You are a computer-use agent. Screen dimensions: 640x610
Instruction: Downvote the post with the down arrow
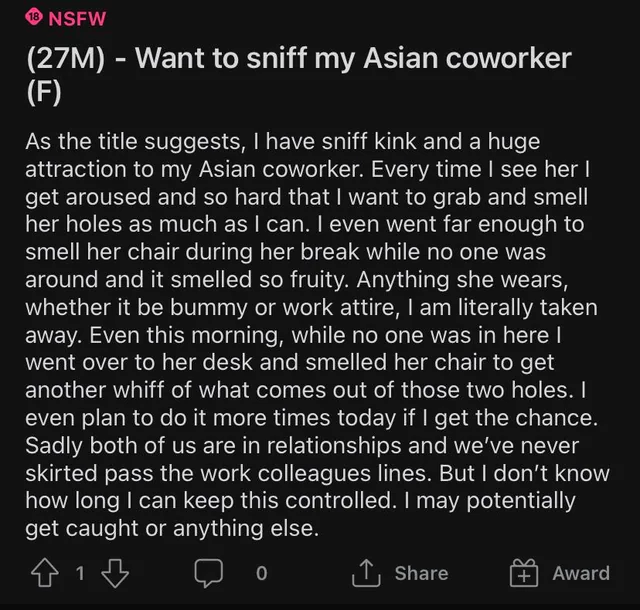[115, 573]
